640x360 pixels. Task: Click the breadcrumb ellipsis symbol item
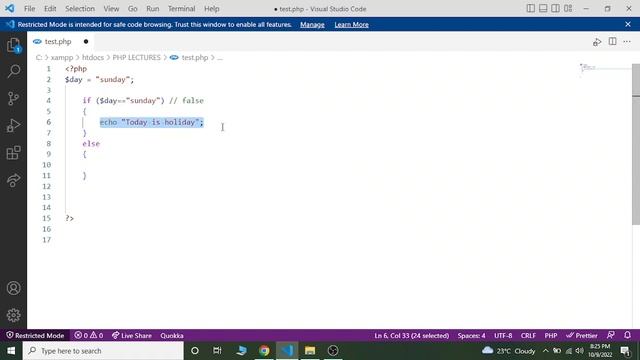point(220,58)
